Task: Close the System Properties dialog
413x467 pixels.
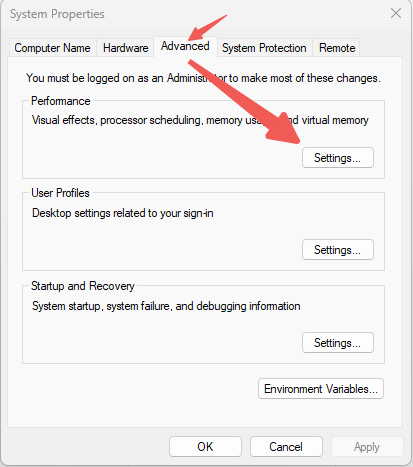Action: 396,13
